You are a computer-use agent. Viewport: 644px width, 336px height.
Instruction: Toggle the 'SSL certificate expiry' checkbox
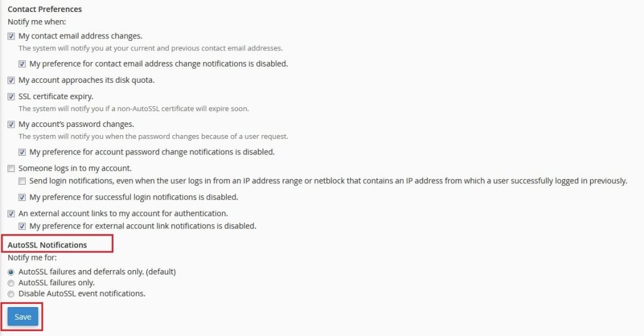point(11,97)
